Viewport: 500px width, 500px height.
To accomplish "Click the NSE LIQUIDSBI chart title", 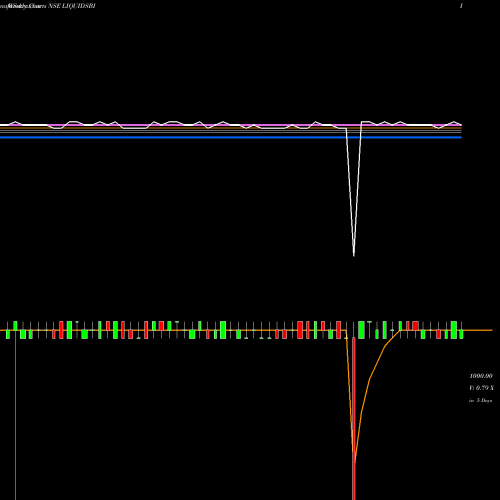I will 72,6.
